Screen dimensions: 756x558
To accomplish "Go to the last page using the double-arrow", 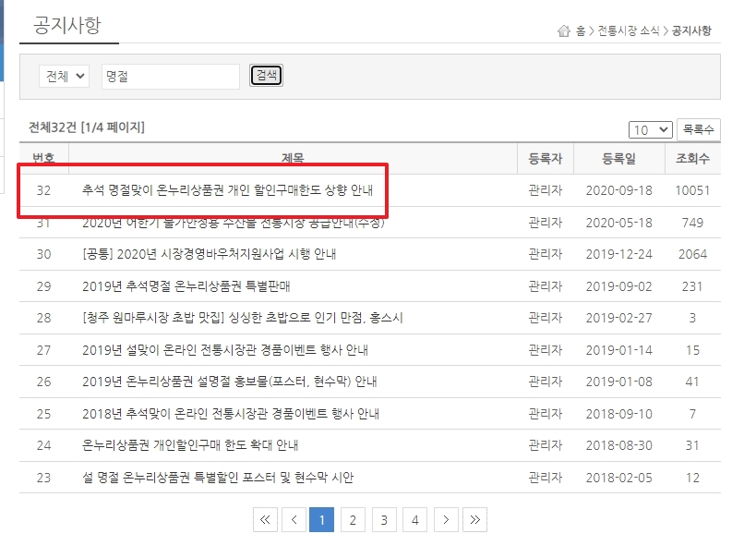I will point(474,519).
